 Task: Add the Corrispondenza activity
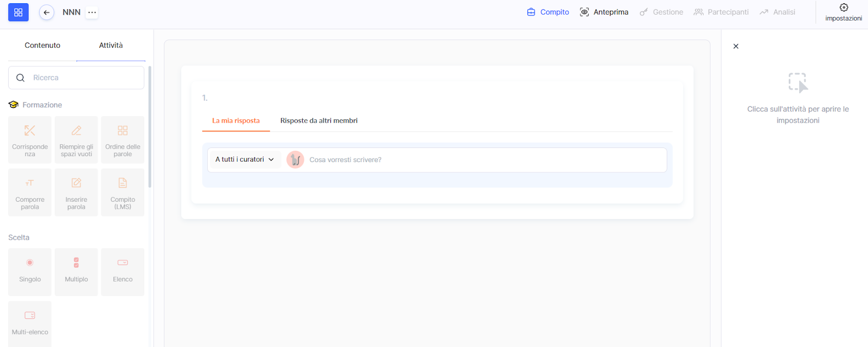[x=30, y=140]
